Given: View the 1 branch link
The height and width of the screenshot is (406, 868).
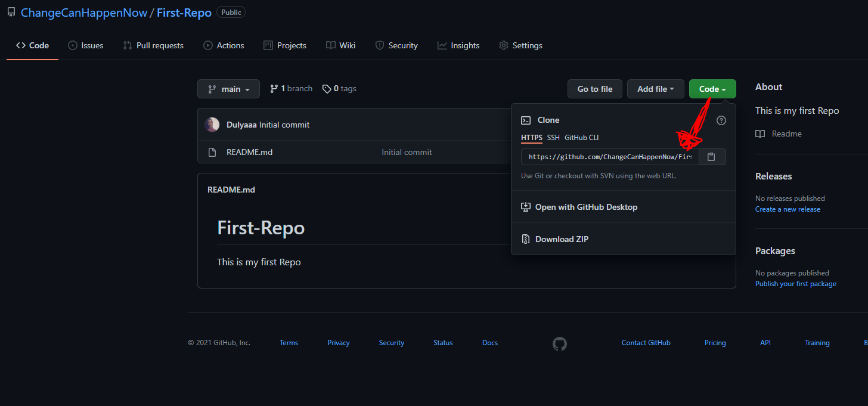Looking at the screenshot, I should (x=291, y=88).
